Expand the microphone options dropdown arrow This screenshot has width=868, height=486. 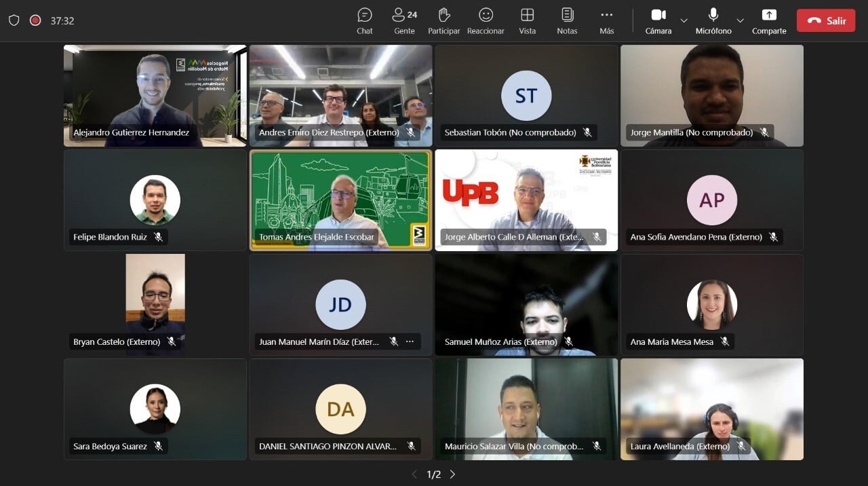[x=740, y=20]
